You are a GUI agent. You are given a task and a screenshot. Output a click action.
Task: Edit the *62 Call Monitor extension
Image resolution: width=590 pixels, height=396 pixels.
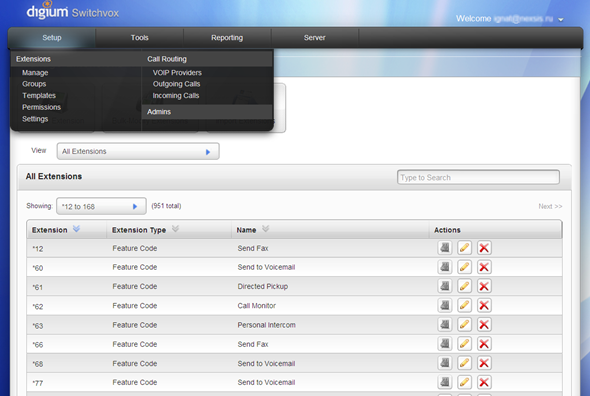coord(464,305)
